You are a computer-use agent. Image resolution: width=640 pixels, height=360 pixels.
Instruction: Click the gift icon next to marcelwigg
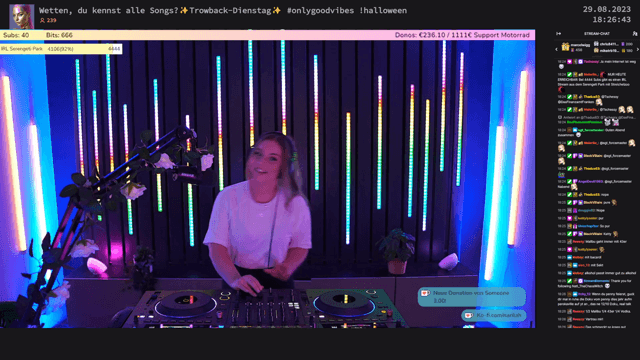pyautogui.click(x=565, y=47)
